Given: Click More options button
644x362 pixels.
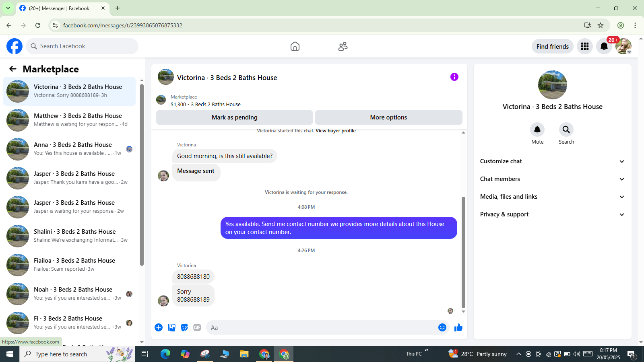Looking at the screenshot, I should [388, 117].
